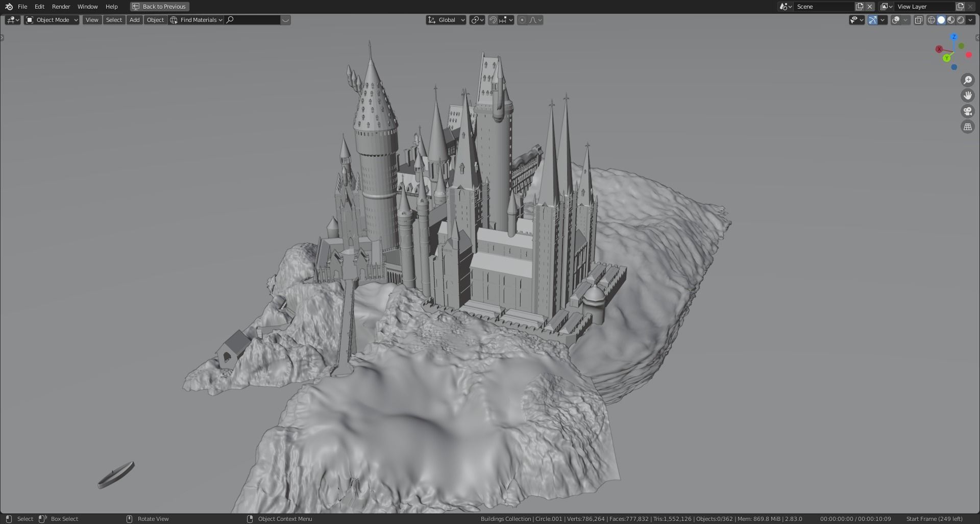
Task: Browse scenes with the scene selector icon
Action: point(786,7)
